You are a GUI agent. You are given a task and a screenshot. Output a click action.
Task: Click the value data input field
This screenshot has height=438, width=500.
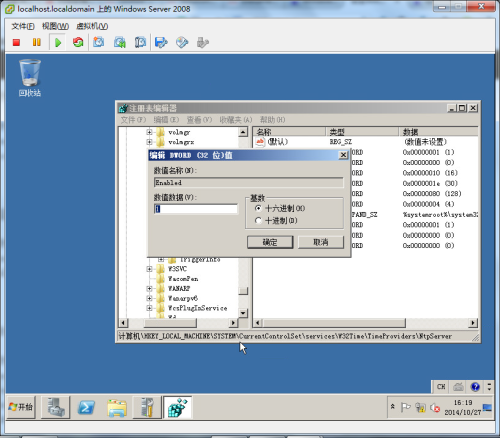196,209
